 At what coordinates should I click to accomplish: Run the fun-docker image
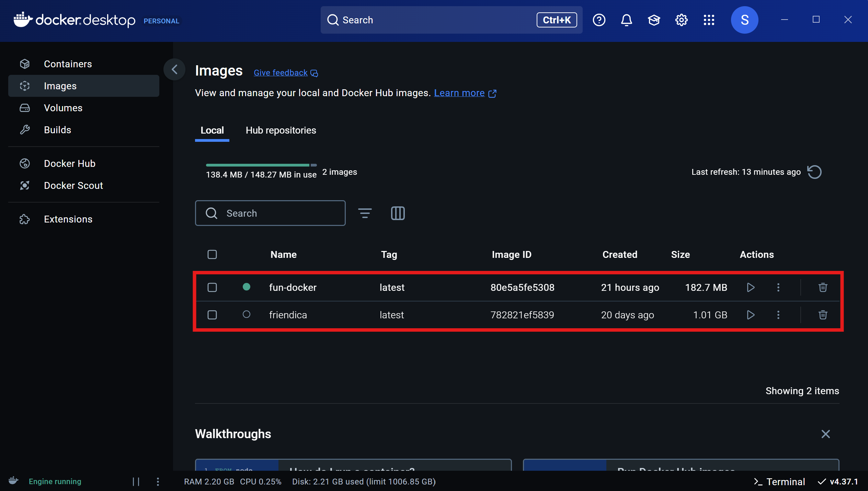tap(751, 287)
